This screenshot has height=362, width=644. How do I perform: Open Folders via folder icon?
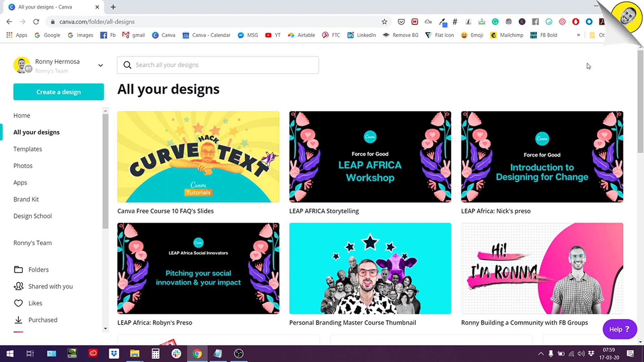(18, 269)
